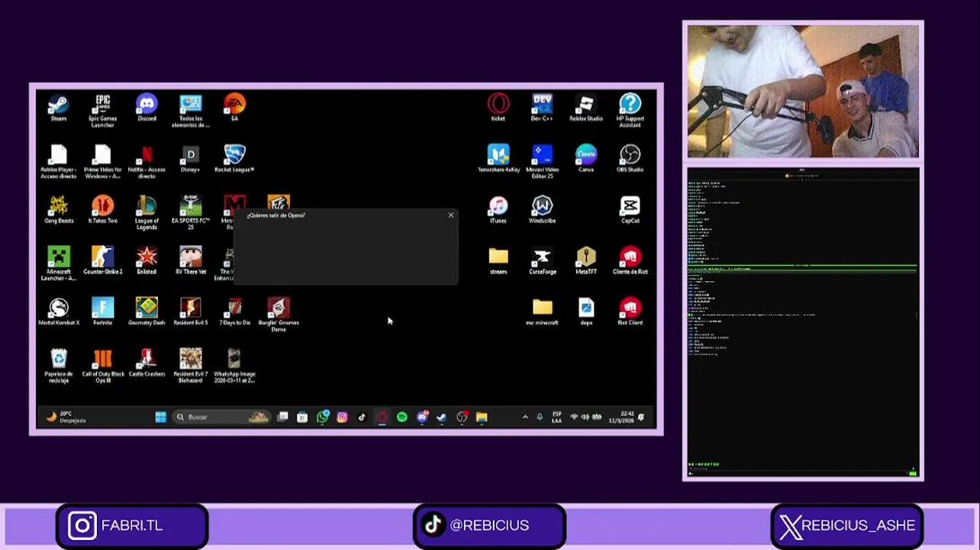Open the weather widget showing 20°C
This screenshot has width=980, height=550.
tap(66, 417)
